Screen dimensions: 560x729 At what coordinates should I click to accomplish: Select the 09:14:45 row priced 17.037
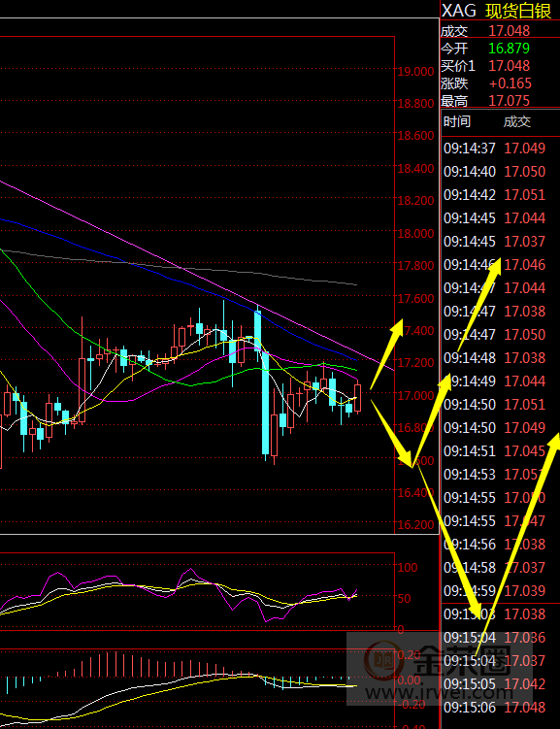501,242
